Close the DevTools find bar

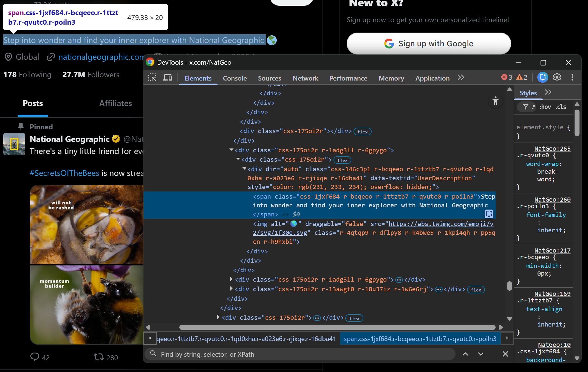(x=505, y=354)
